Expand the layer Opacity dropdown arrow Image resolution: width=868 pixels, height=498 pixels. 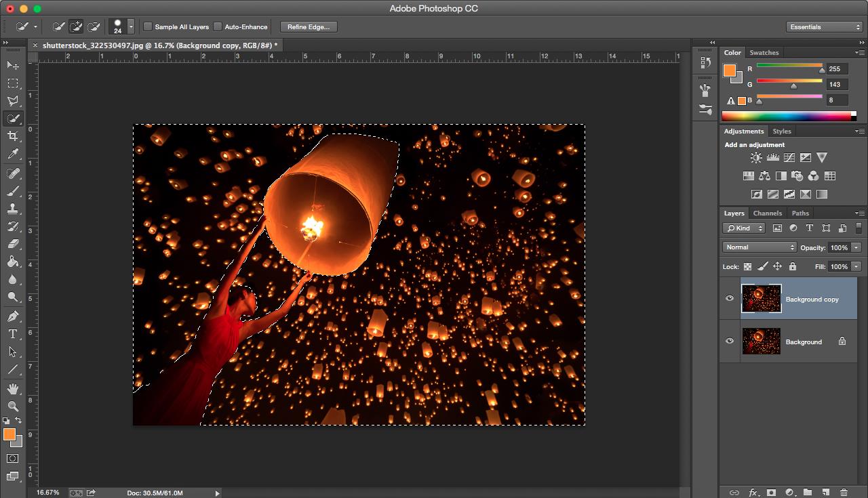[856, 247]
